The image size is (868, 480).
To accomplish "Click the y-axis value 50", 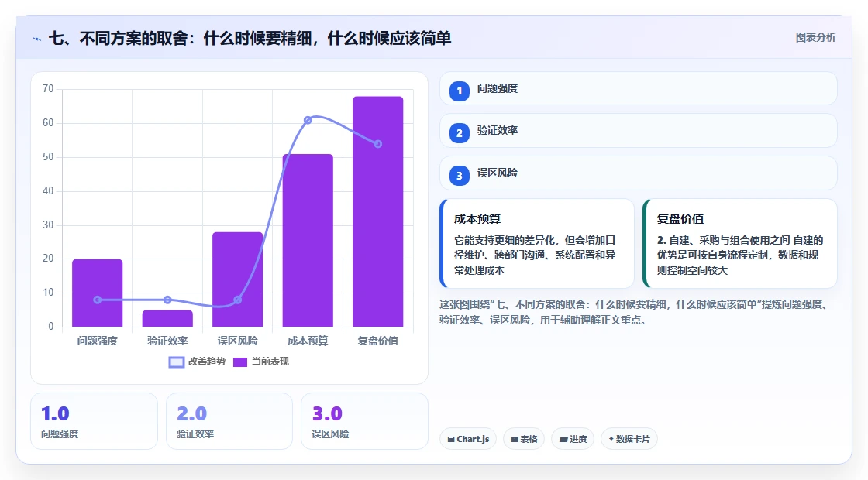I will click(x=48, y=157).
